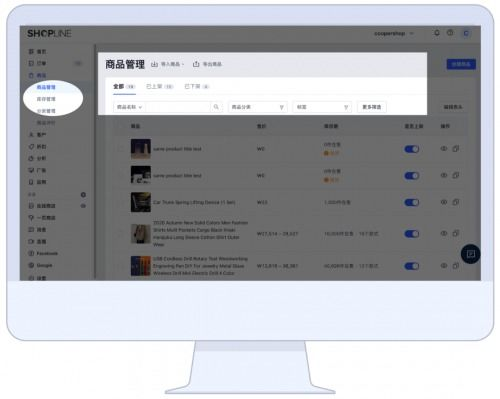The height and width of the screenshot is (399, 500).
Task: Select 分类管理 in the sidebar submenu
Action: (46, 111)
